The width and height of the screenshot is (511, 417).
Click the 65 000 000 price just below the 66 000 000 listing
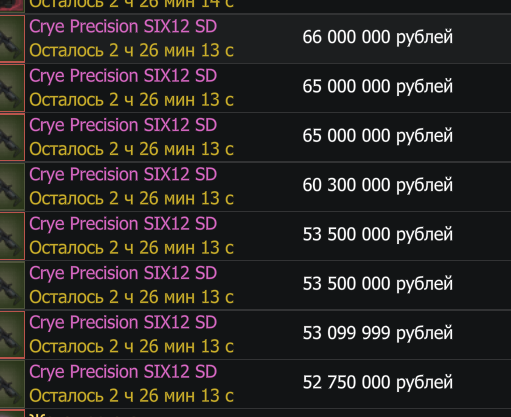[x=378, y=87]
